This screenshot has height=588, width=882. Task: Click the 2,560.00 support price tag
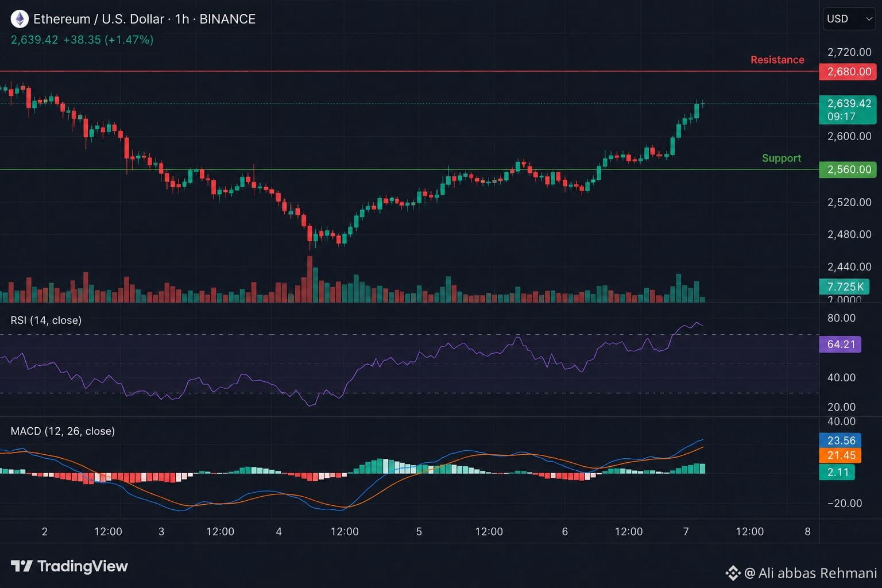[x=848, y=169]
